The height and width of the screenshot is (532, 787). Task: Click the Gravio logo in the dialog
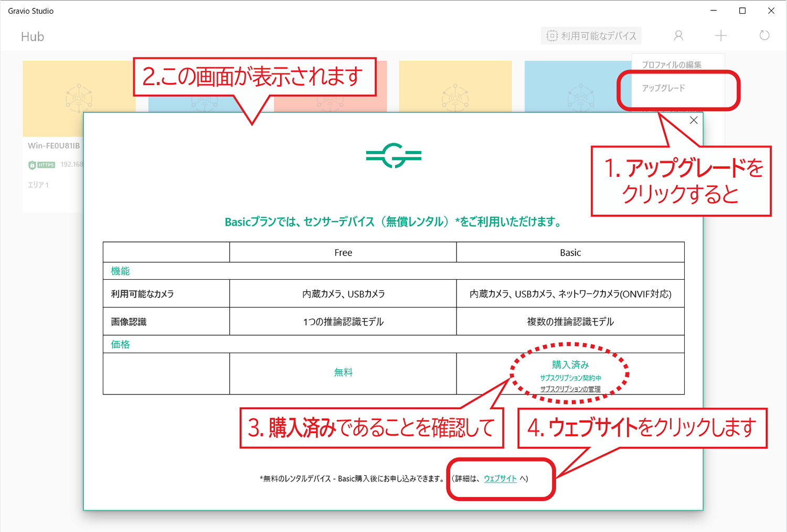(x=393, y=155)
